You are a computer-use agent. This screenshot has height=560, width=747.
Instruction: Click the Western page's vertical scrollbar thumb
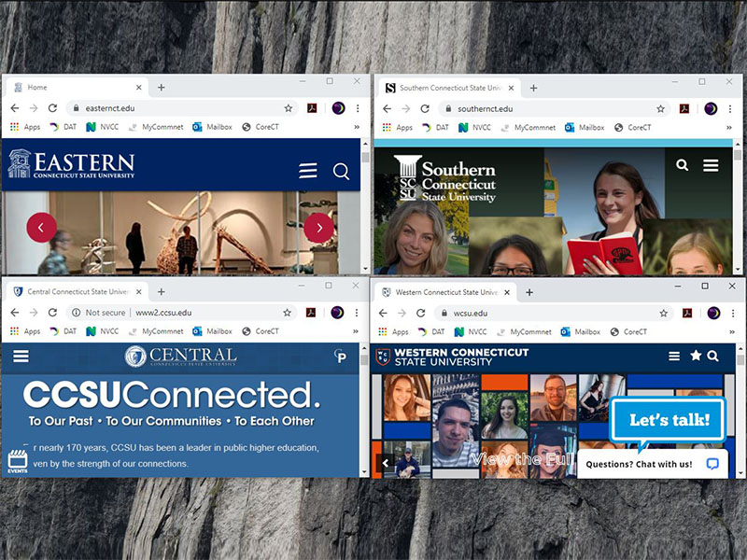pos(740,360)
